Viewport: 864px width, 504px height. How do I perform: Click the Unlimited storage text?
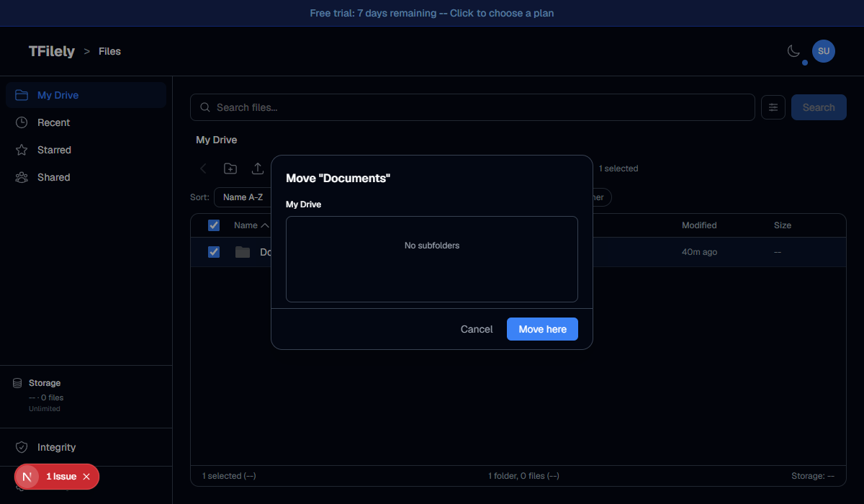45,409
